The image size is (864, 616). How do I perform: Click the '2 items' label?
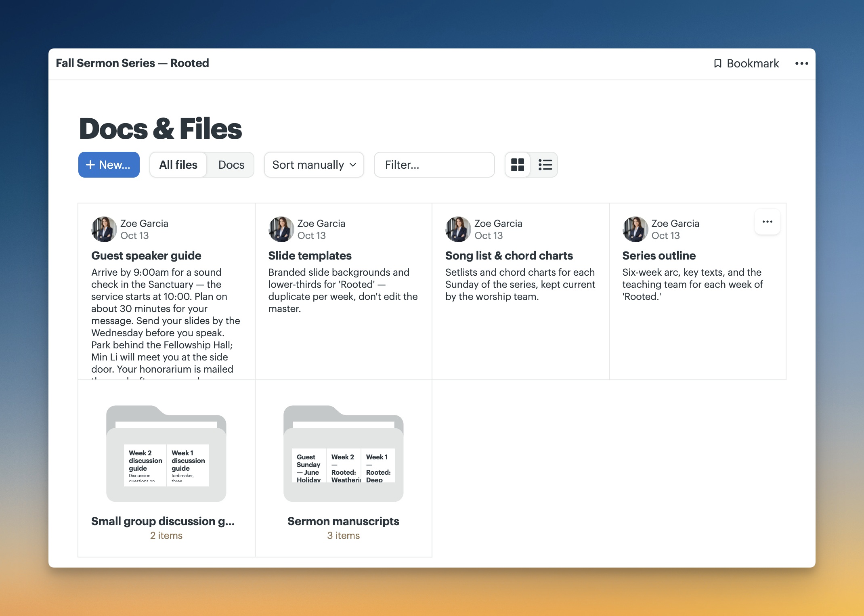[x=166, y=535]
